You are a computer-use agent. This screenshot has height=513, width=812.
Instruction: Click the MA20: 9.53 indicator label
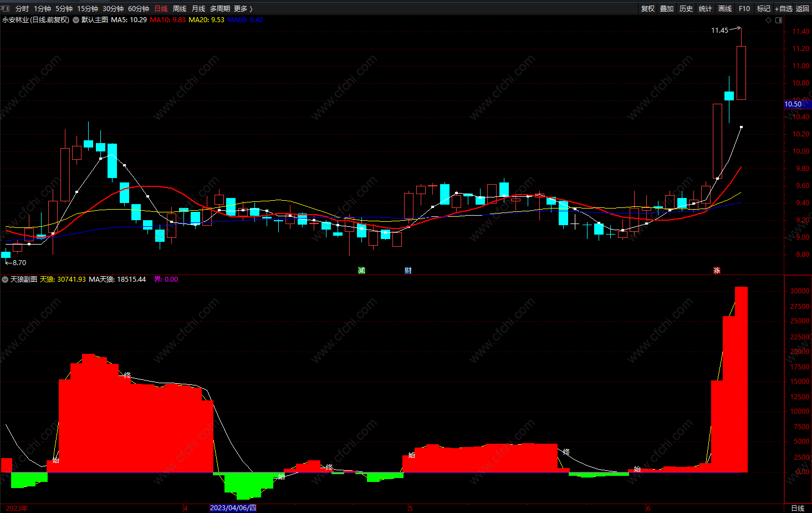(x=206, y=20)
